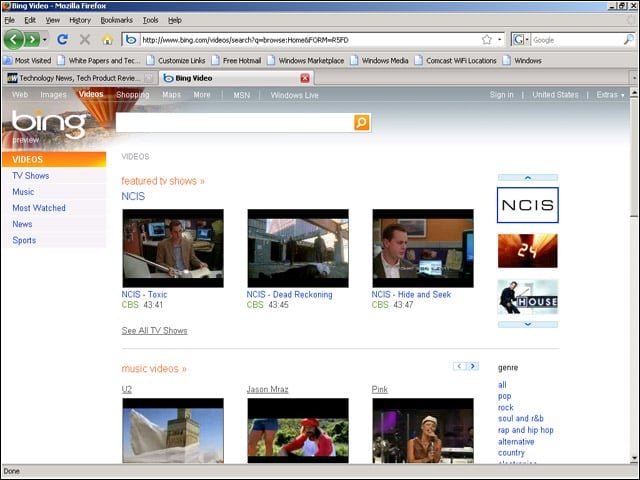This screenshot has height=480, width=640.
Task: Show next featured show with down chevron
Action: pos(527,324)
